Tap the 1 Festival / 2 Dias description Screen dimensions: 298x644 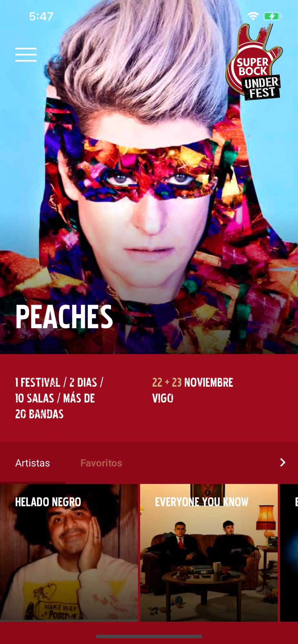pyautogui.click(x=59, y=398)
